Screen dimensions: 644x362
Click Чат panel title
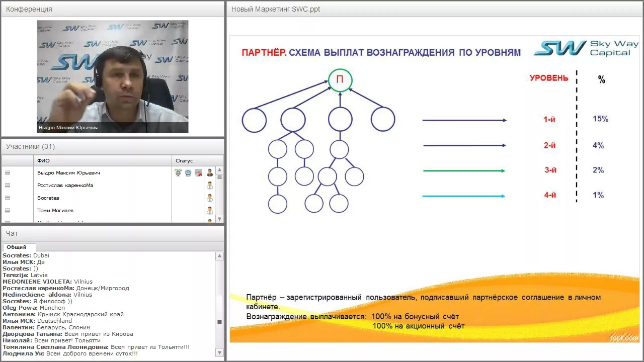[x=12, y=233]
